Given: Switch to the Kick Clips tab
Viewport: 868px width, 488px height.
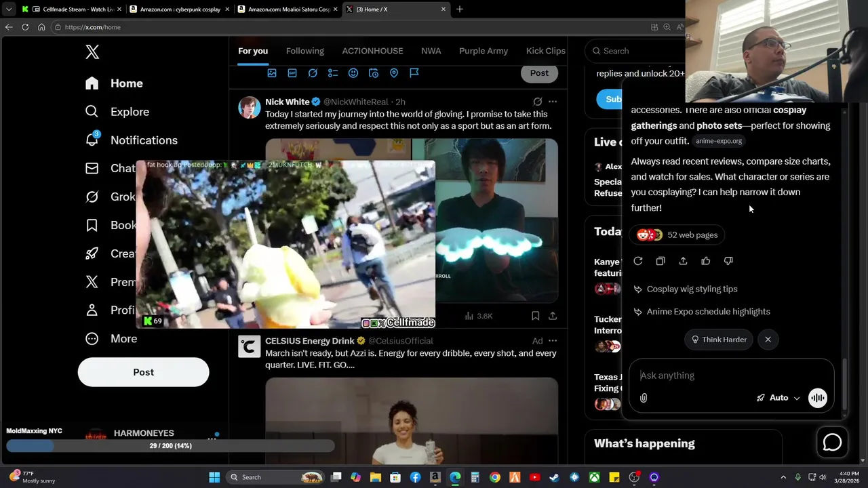Looking at the screenshot, I should 546,51.
